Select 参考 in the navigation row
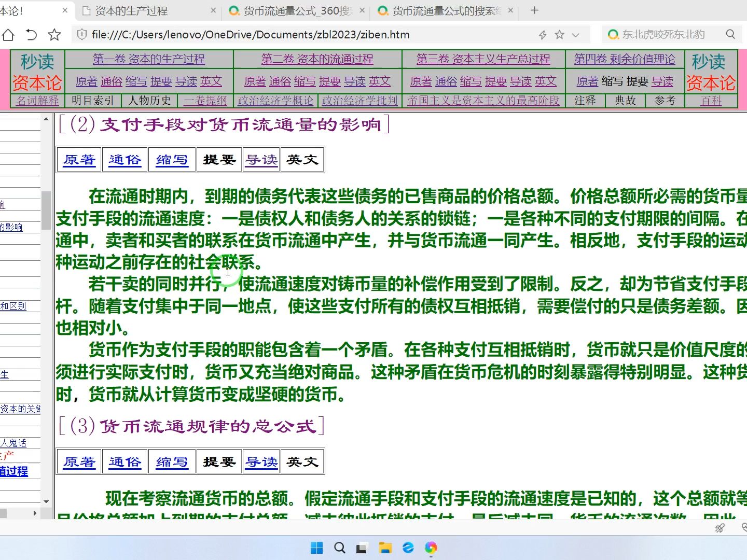This screenshot has height=560, width=747. click(665, 101)
